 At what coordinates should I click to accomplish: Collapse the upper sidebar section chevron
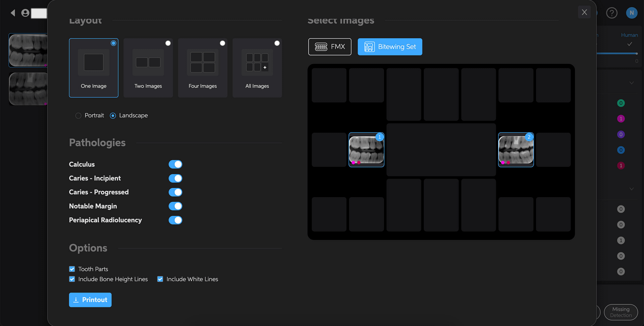pyautogui.click(x=632, y=83)
